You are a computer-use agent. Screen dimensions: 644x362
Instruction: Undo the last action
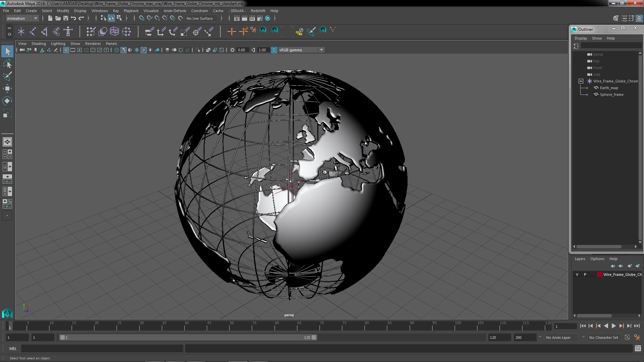click(73, 18)
